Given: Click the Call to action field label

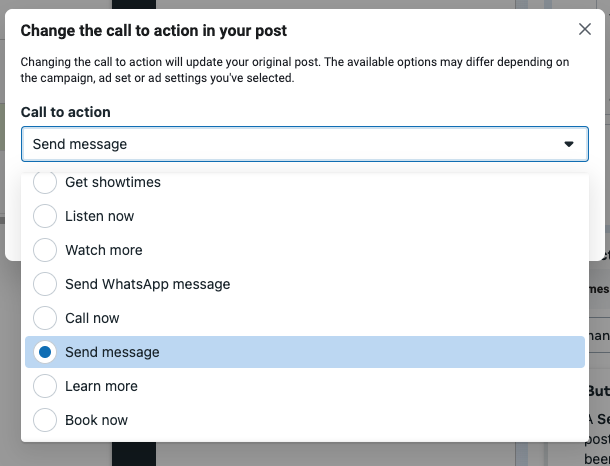Looking at the screenshot, I should (65, 112).
